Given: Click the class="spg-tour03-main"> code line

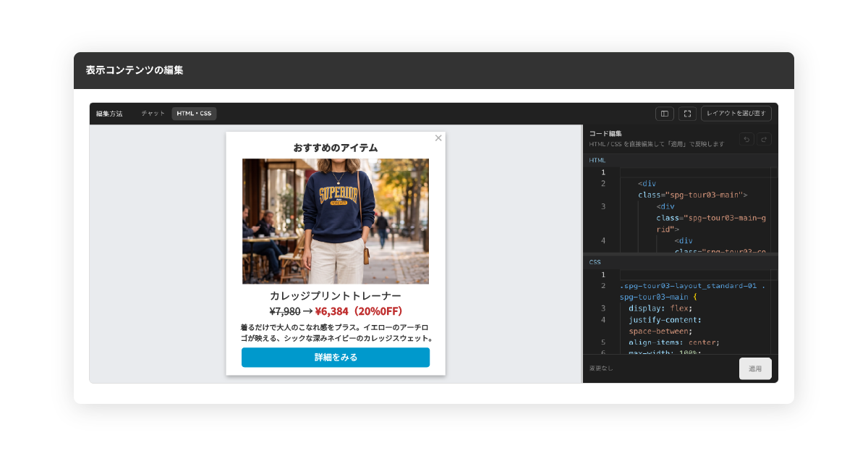Looking at the screenshot, I should [692, 195].
